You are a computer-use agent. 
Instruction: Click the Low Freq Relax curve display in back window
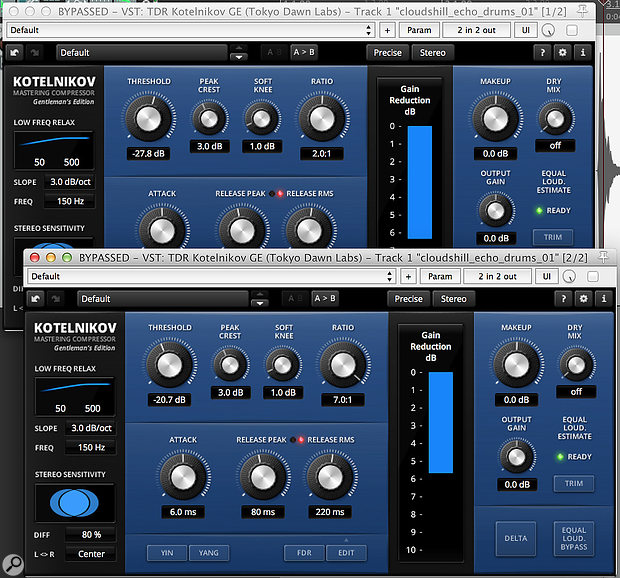point(54,150)
